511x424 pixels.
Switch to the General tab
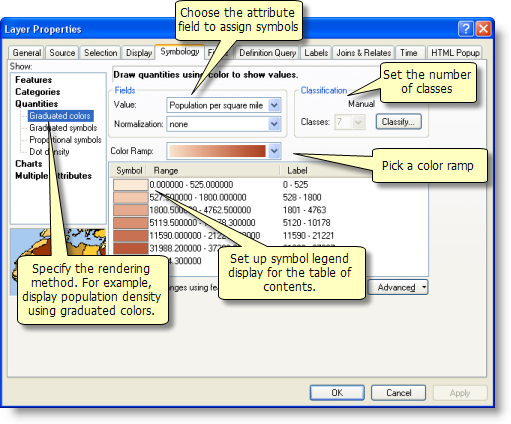(x=26, y=53)
